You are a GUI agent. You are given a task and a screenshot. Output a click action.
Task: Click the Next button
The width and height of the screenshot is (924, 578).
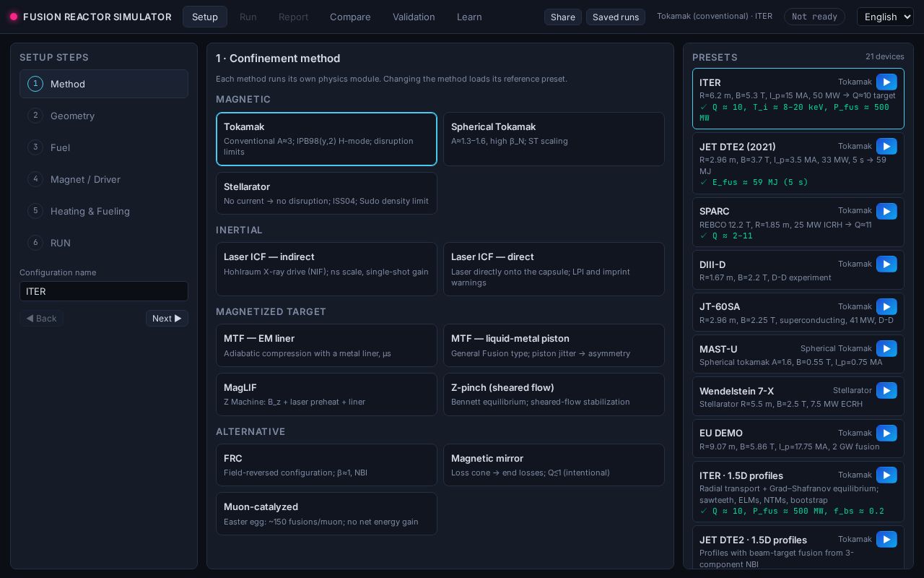click(x=167, y=318)
